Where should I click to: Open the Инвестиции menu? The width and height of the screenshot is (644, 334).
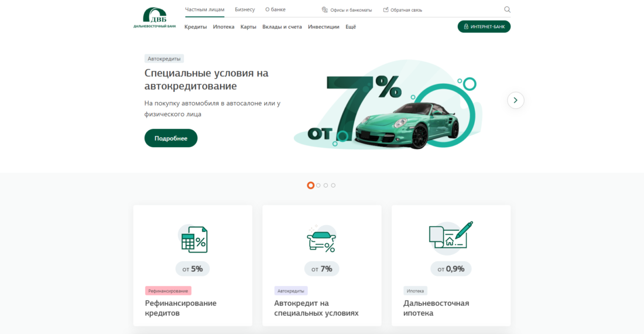(x=324, y=27)
